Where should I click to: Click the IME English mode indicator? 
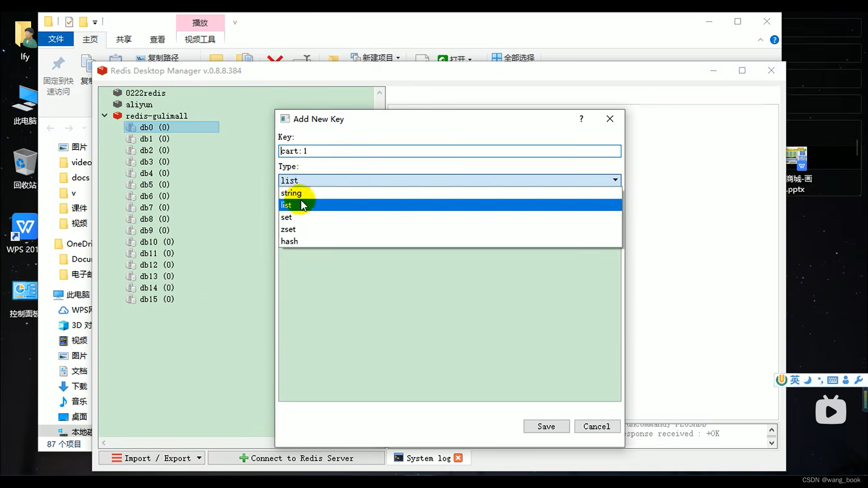pyautogui.click(x=795, y=380)
